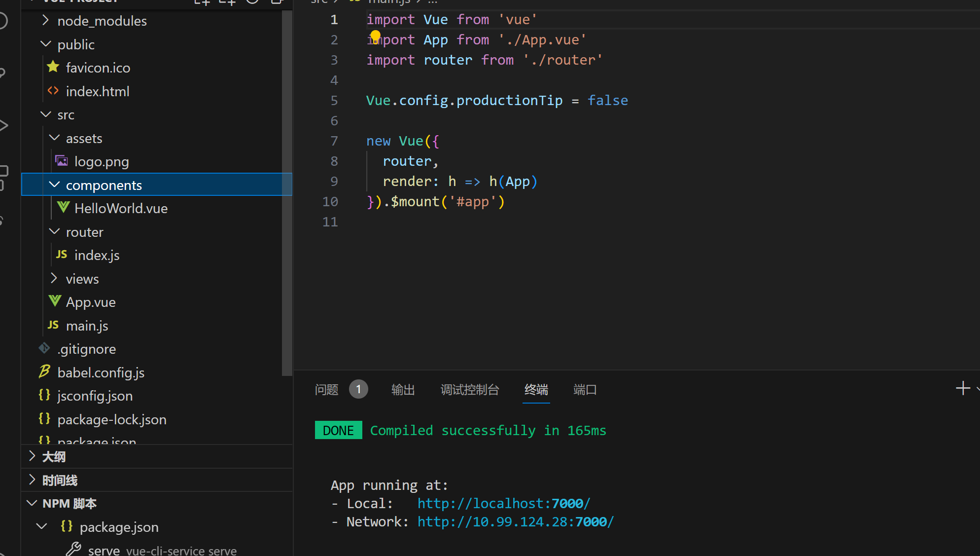Open logo.png image file
Viewport: 980px width, 556px height.
(102, 162)
